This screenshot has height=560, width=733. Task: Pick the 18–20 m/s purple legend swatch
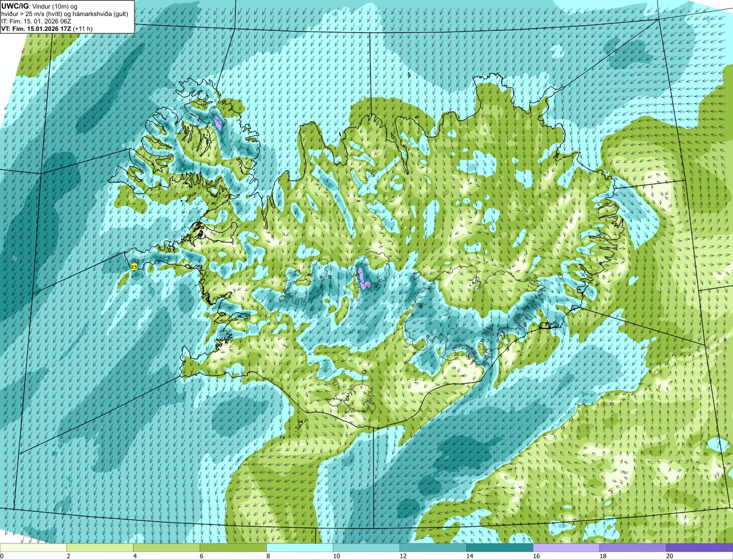click(x=633, y=547)
